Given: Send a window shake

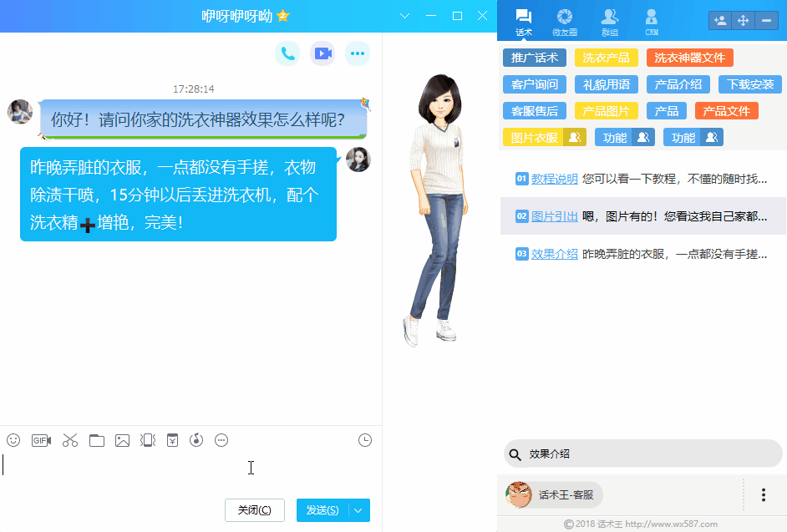Looking at the screenshot, I should coord(148,440).
